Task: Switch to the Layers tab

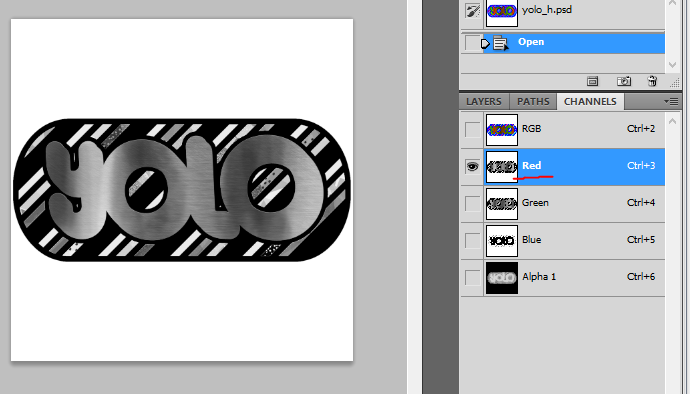Action: pos(484,102)
